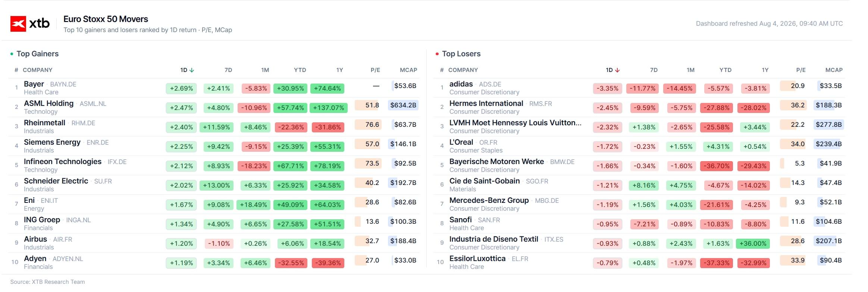The image size is (868, 292).
Task: Click Rheinmetall's +11.59% 7D value cell
Action: (x=216, y=127)
